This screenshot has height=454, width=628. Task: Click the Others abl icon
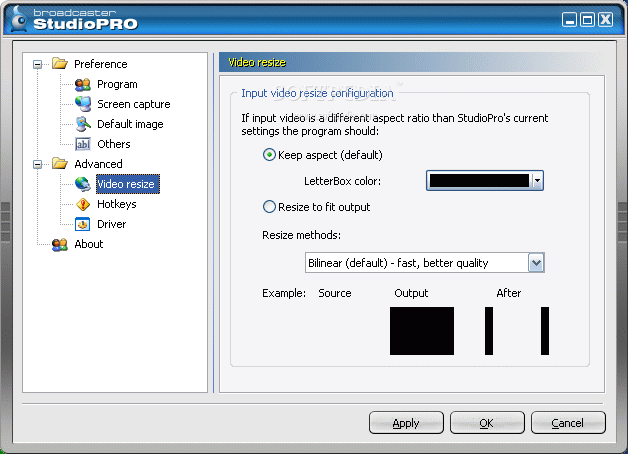tap(83, 144)
